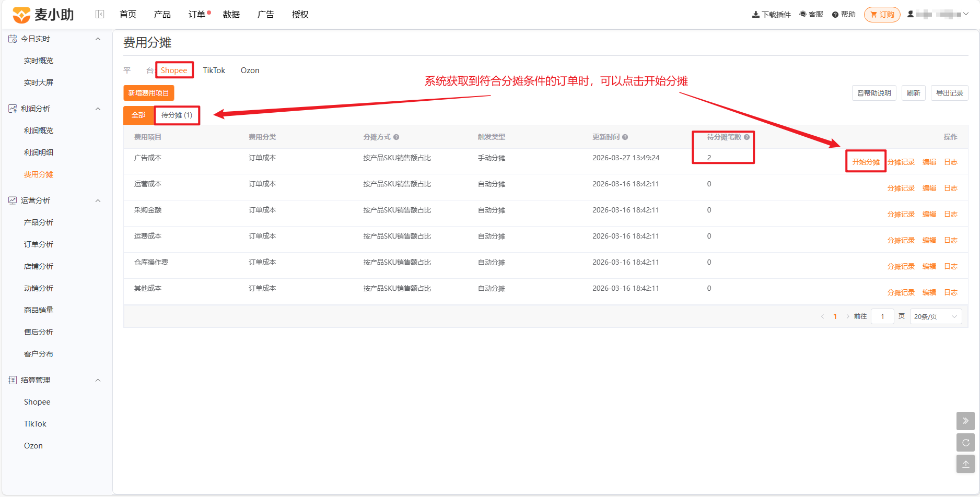
Task: Switch to Ozon platform tab
Action: pos(250,70)
